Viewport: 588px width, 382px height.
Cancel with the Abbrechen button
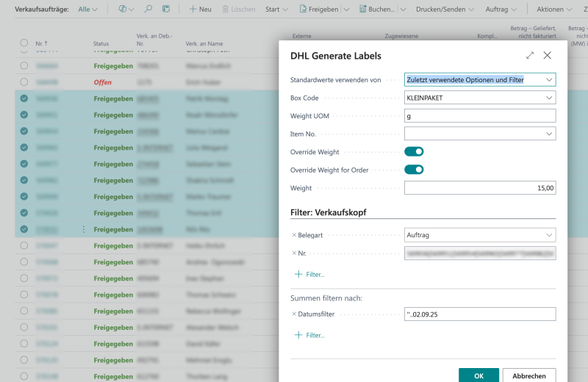pyautogui.click(x=529, y=375)
